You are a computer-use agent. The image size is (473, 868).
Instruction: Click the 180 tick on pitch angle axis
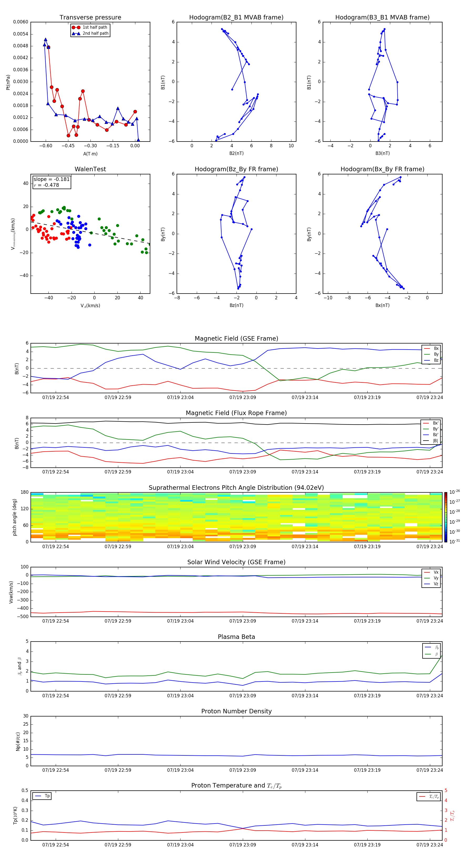pos(25,492)
